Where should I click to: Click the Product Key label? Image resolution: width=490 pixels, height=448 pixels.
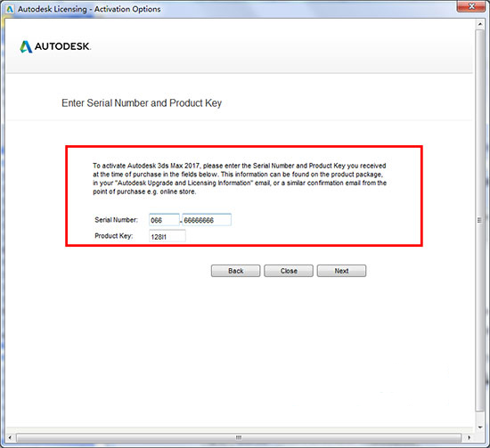[x=114, y=236]
